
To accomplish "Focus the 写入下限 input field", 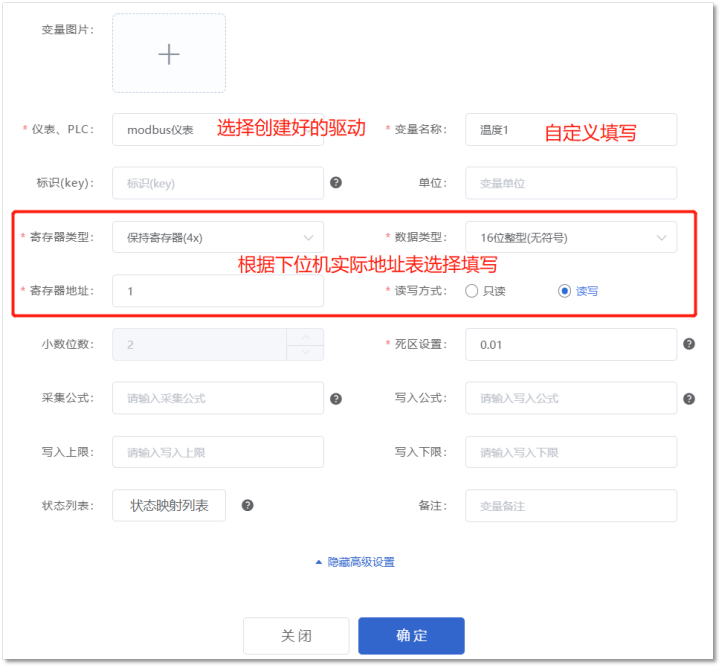I will (571, 452).
